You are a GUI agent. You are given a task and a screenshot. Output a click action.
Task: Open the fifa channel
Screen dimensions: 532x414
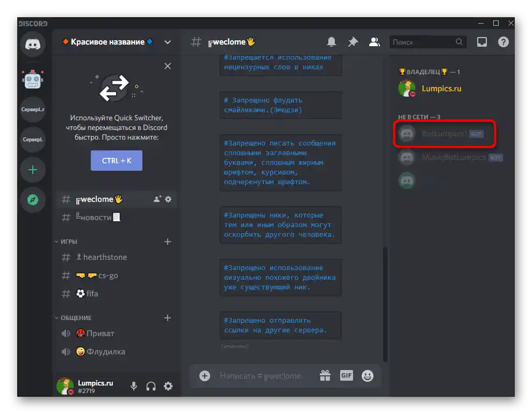coord(117,293)
